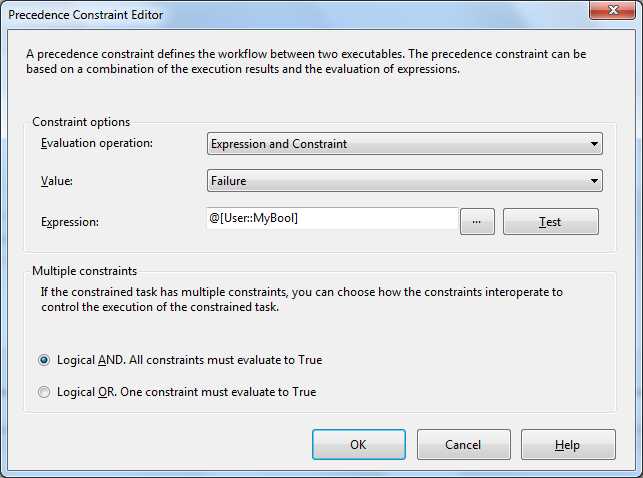Click the "Value:" field label
Image resolution: width=643 pixels, height=478 pixels.
[x=57, y=181]
